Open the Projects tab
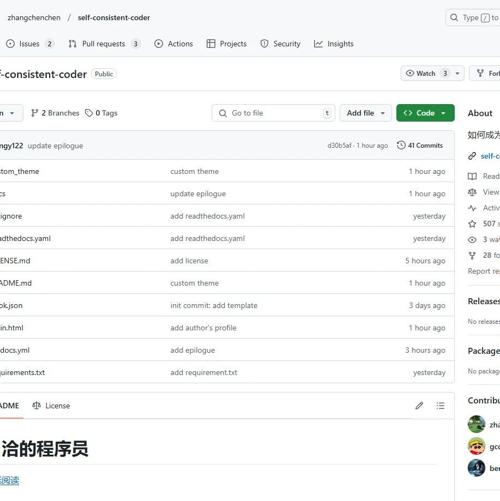Viewport: 500px width, 501px height. [227, 44]
